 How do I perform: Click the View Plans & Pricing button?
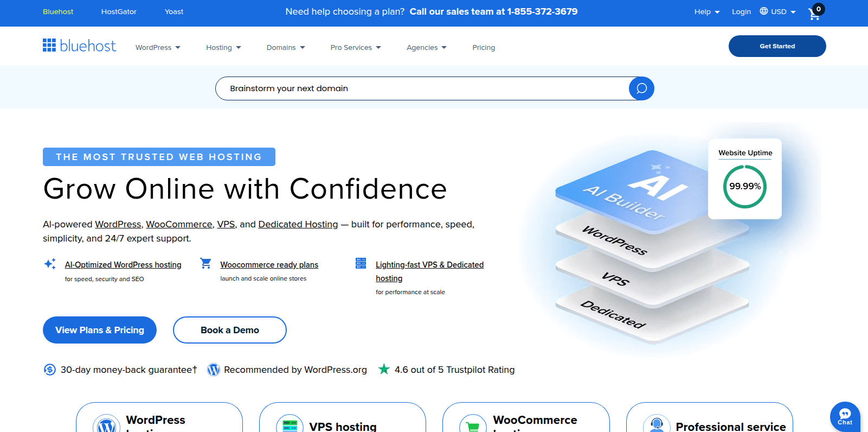pos(100,330)
